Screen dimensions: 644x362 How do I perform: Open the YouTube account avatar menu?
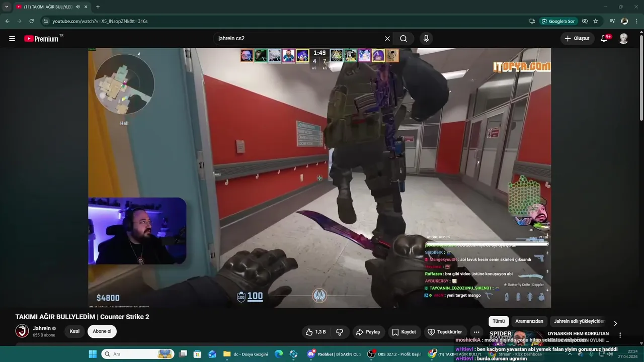[x=623, y=38]
